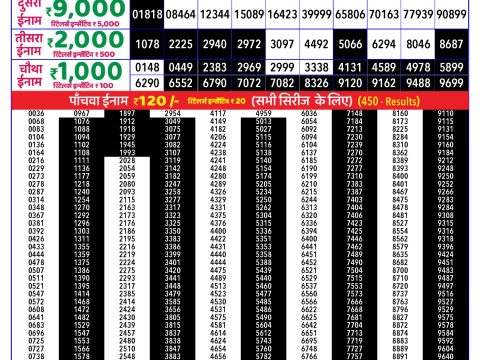The width and height of the screenshot is (480, 360).
Task: Select fourth prize number 8326
Action: (316, 83)
